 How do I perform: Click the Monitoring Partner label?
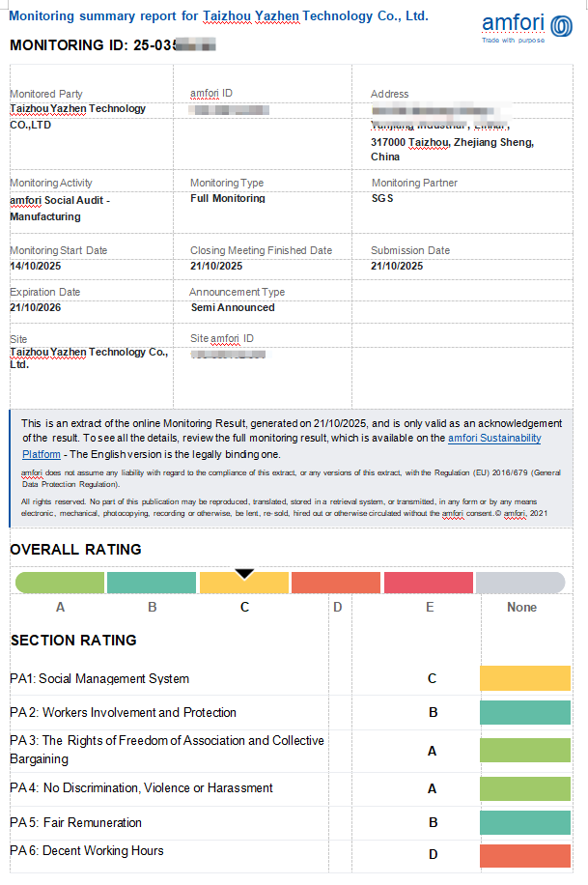pyautogui.click(x=414, y=183)
